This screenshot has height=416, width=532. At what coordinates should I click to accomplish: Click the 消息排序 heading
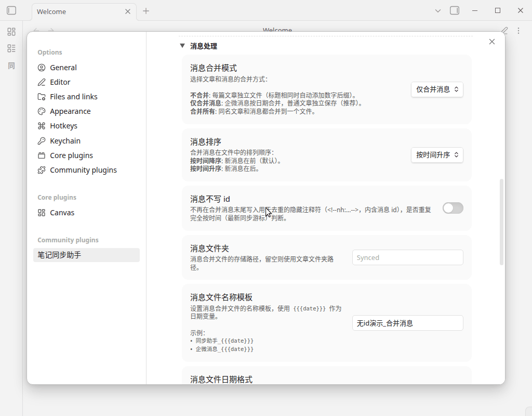[206, 142]
